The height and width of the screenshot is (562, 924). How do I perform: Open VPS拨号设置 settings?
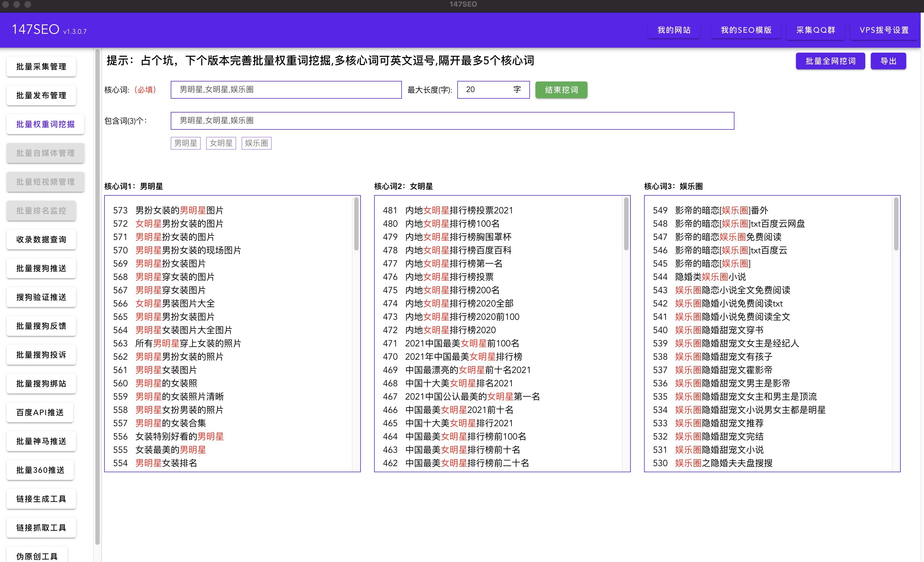point(884,30)
